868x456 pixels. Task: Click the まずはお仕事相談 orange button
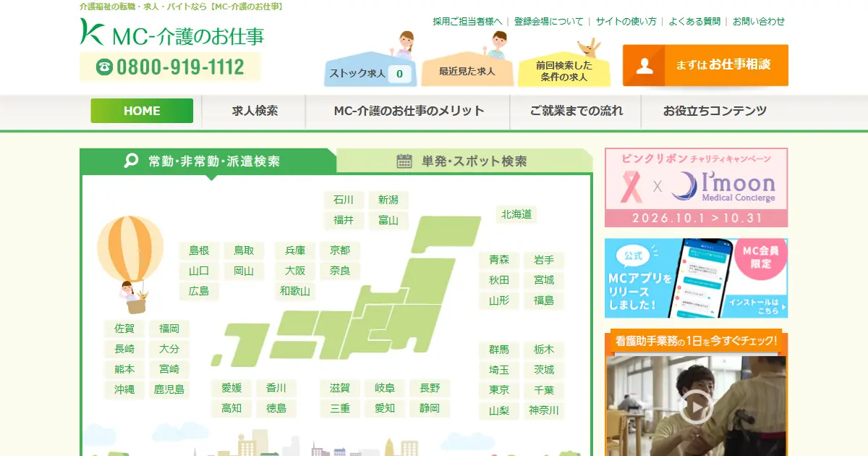pos(705,65)
